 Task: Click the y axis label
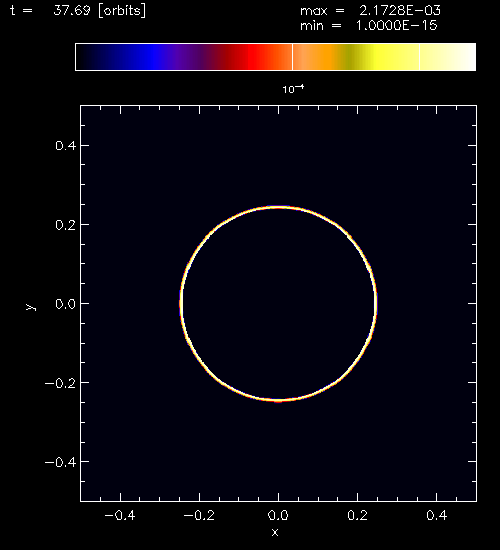point(31,307)
